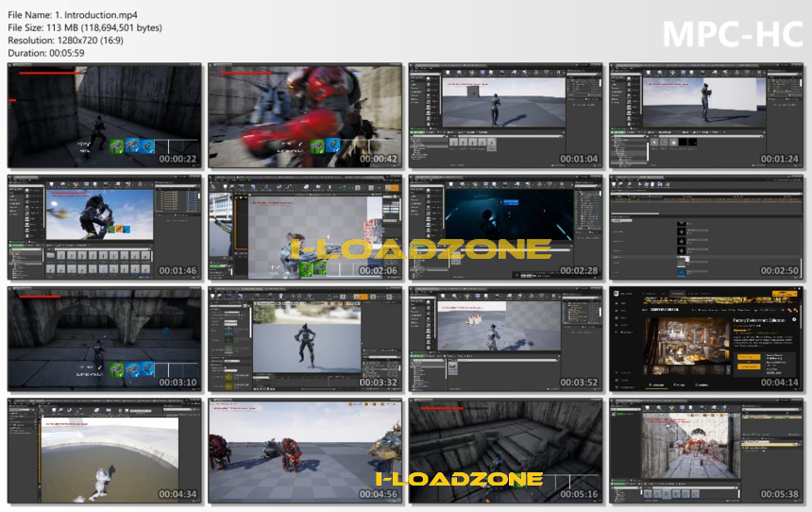
Task: Click the thumbnail stamped 00:03:10
Action: [x=105, y=339]
